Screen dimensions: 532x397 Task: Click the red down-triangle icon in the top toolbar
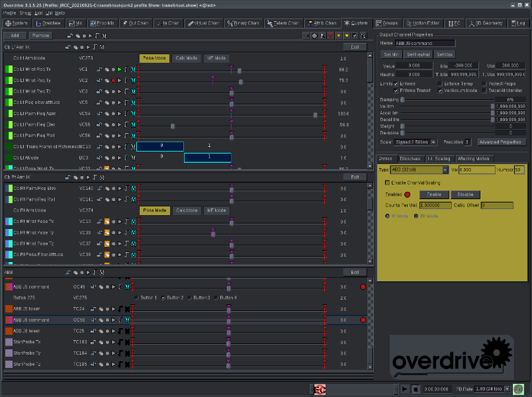[x=330, y=36]
